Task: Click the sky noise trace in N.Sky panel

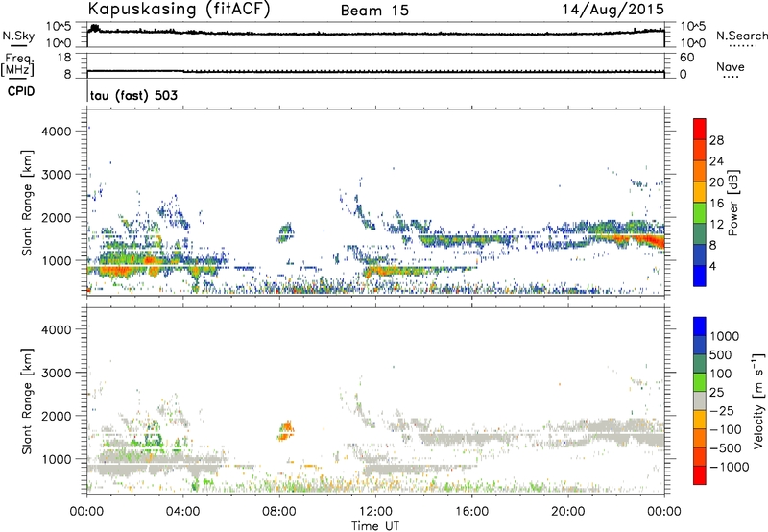Action: pyautogui.click(x=375, y=34)
